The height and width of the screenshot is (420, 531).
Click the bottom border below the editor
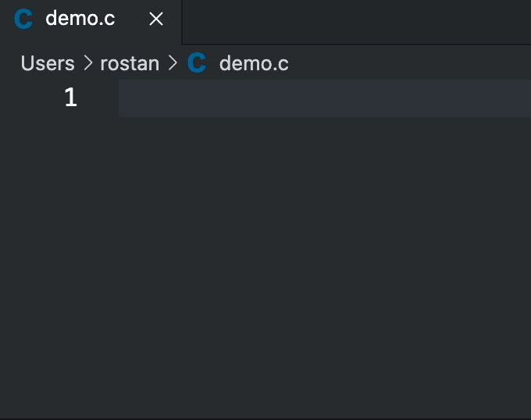click(265, 418)
